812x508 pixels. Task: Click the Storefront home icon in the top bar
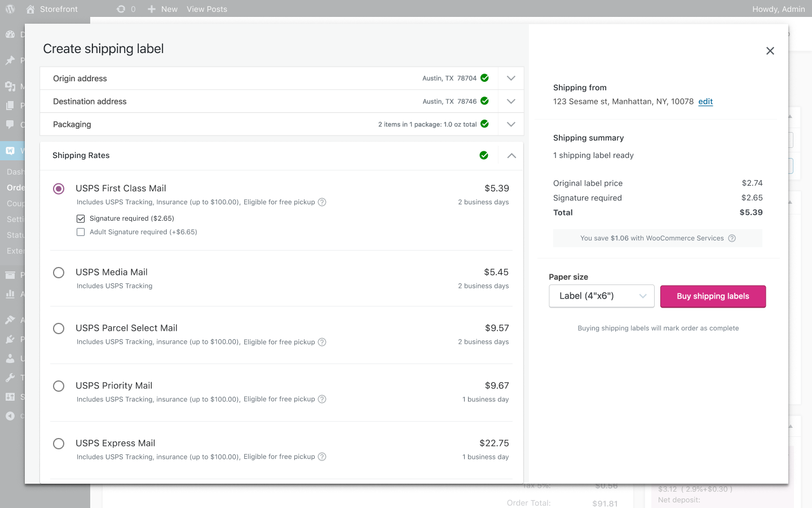(30, 9)
